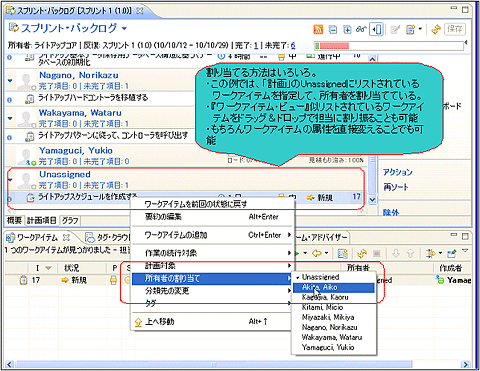Image resolution: width=480 pixels, height=371 pixels.
Task: Click the 除外 link
Action: [x=391, y=212]
